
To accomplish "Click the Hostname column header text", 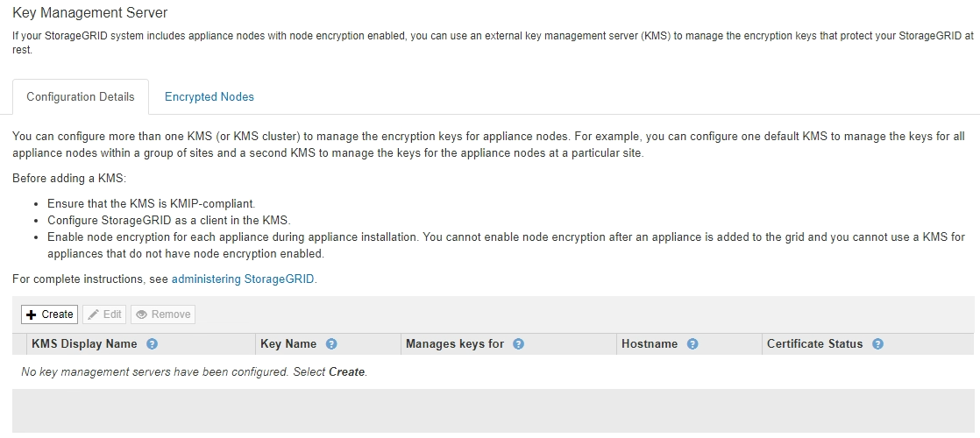I will pos(650,344).
